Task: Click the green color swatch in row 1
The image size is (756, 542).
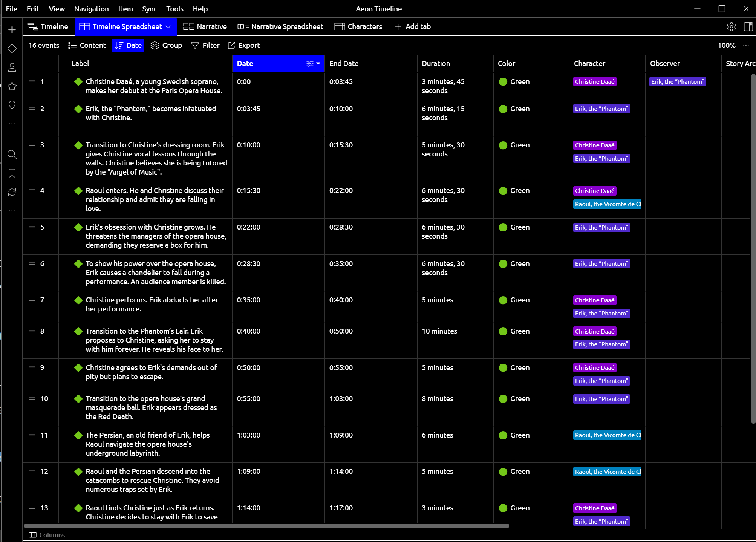Action: 503,82
